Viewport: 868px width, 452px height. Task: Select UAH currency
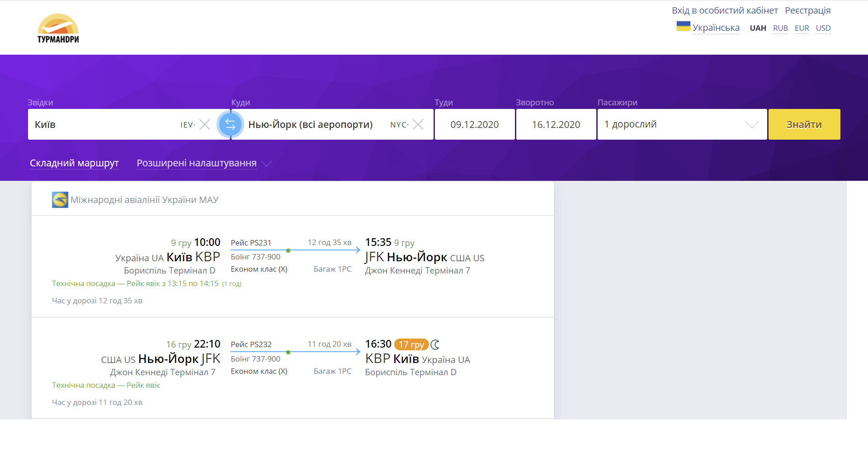758,28
